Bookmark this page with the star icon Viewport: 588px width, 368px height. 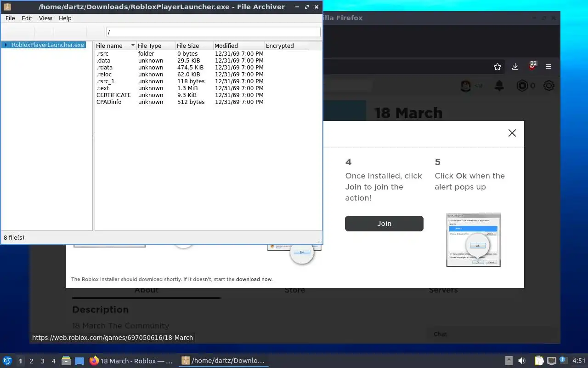point(498,67)
